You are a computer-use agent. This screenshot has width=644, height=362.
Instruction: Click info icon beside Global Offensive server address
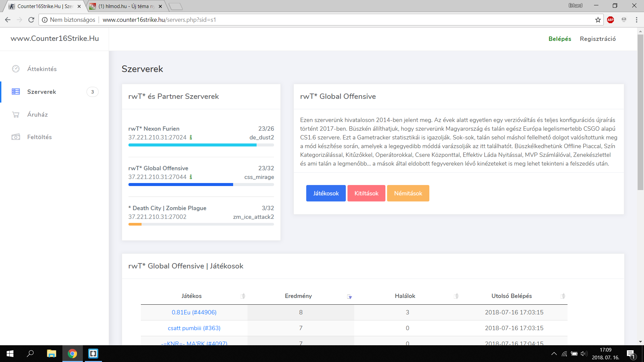[191, 177]
